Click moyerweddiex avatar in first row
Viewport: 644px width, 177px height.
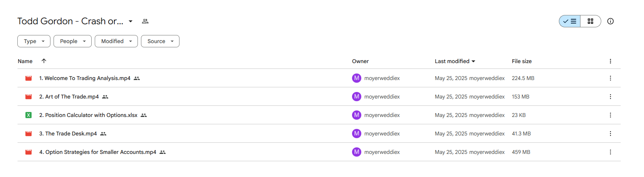[357, 78]
